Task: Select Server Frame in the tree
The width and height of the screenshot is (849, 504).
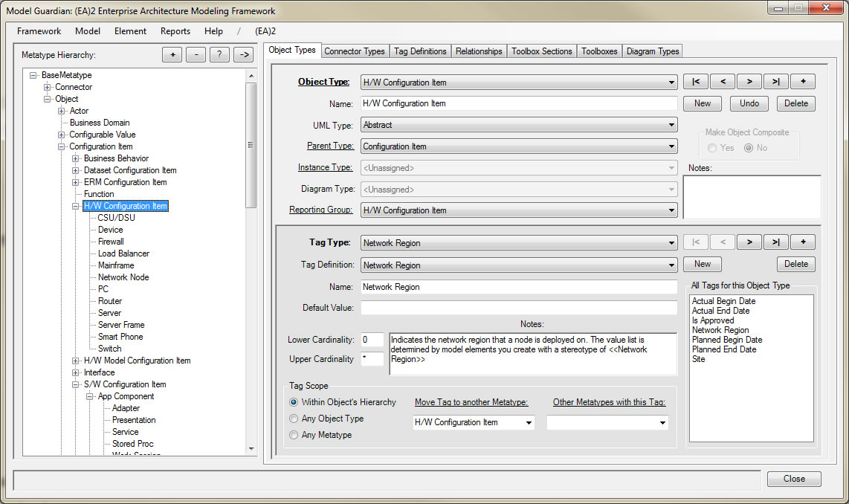Action: 121,325
